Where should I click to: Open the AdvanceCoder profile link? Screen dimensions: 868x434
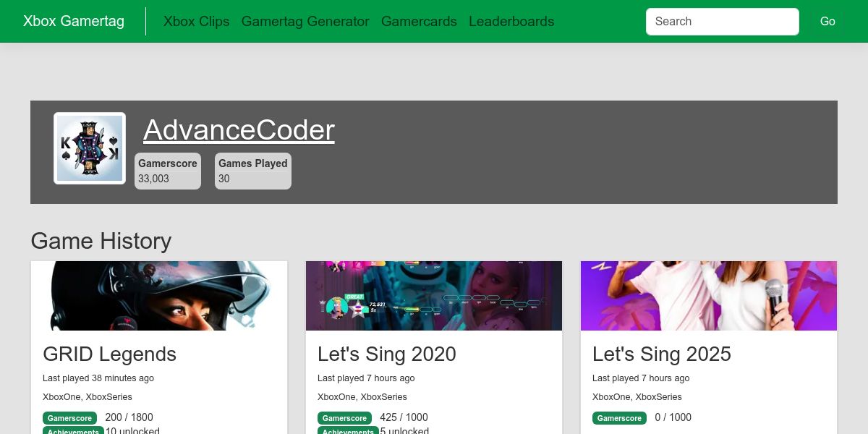coord(239,130)
